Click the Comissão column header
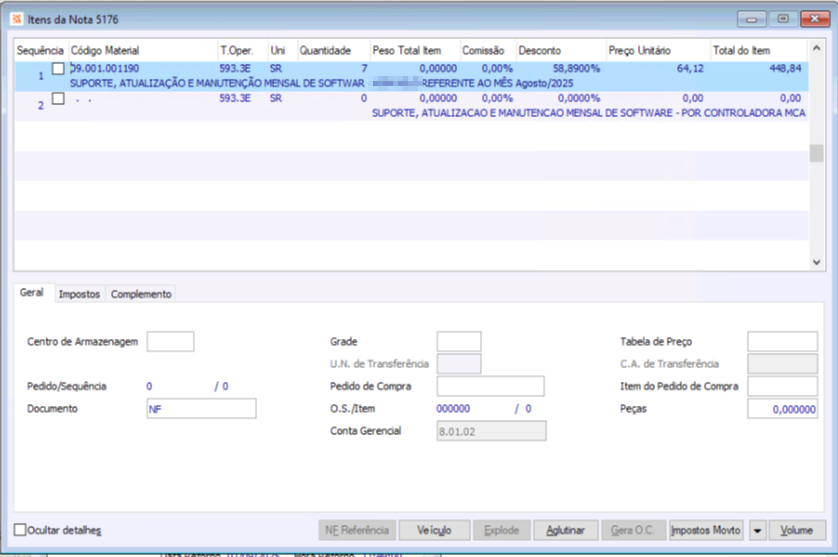Viewport: 838px width, 557px height. 487,51
